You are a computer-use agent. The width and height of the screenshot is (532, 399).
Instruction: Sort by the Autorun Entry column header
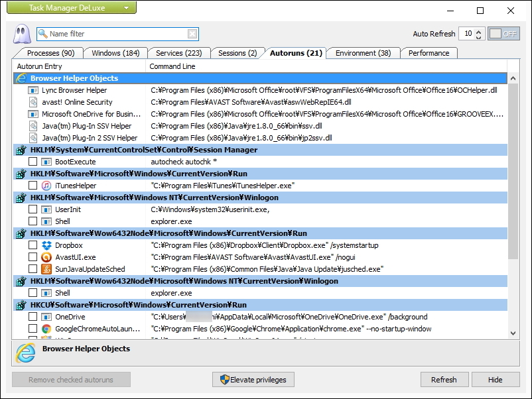[79, 66]
